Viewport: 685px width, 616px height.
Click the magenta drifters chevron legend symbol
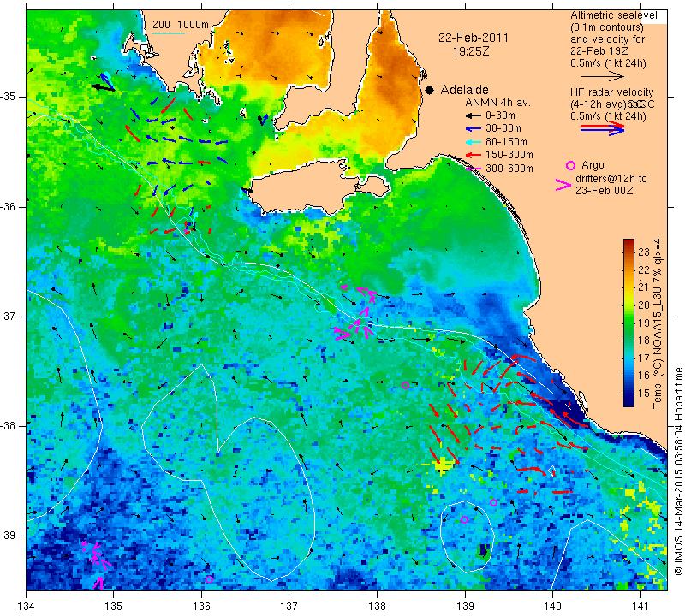(563, 185)
